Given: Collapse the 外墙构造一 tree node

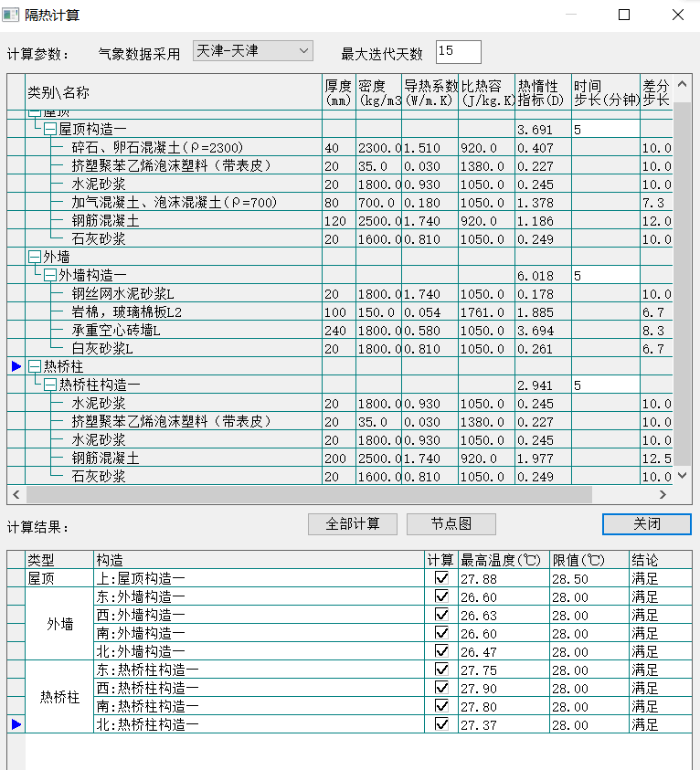Looking at the screenshot, I should [x=50, y=276].
